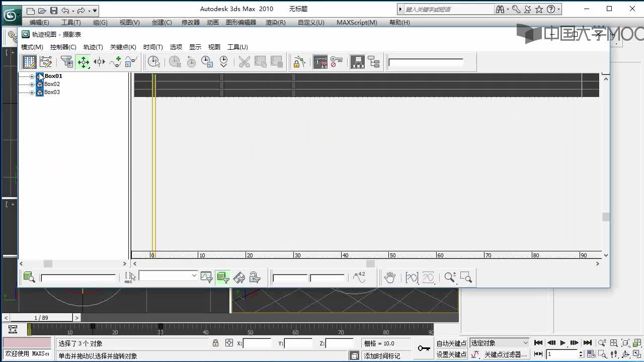Click 添加时间标记 add time tag
This screenshot has height=362, width=644.
pos(382,355)
